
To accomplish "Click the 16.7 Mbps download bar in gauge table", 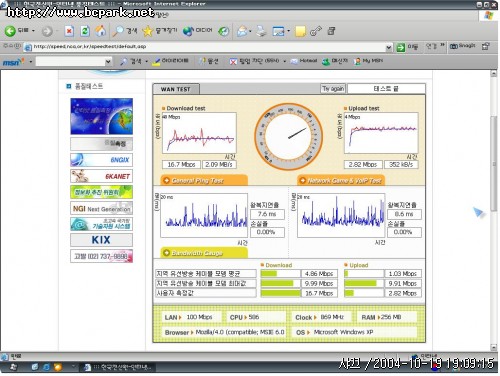I will pos(281,293).
